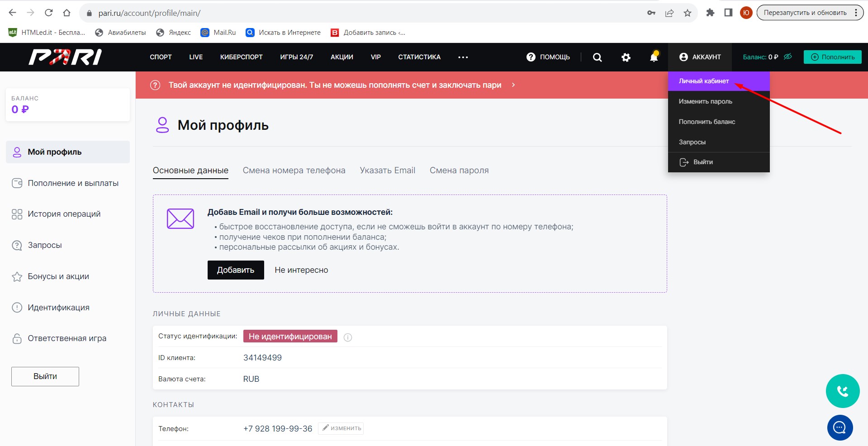Click the Не интересно link
This screenshot has height=446, width=868.
coord(301,270)
